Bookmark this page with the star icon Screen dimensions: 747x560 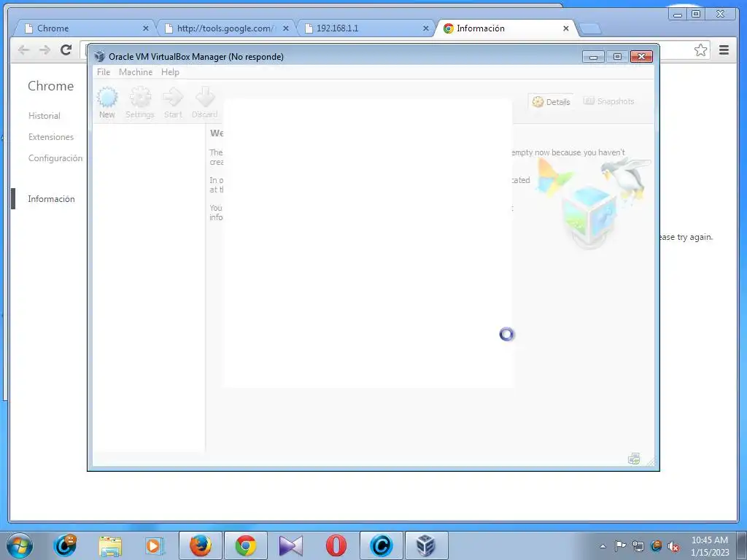(701, 50)
